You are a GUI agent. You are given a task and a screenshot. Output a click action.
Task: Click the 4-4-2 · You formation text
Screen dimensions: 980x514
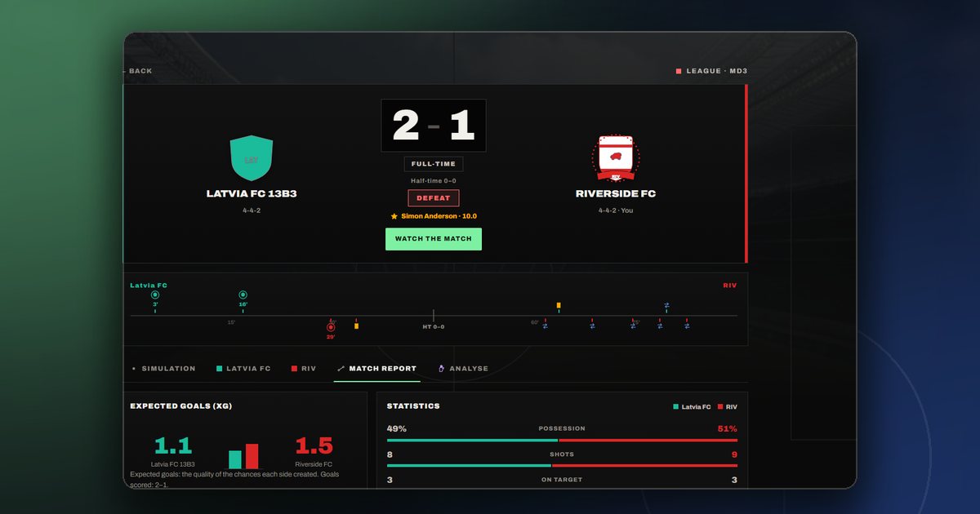coord(616,210)
